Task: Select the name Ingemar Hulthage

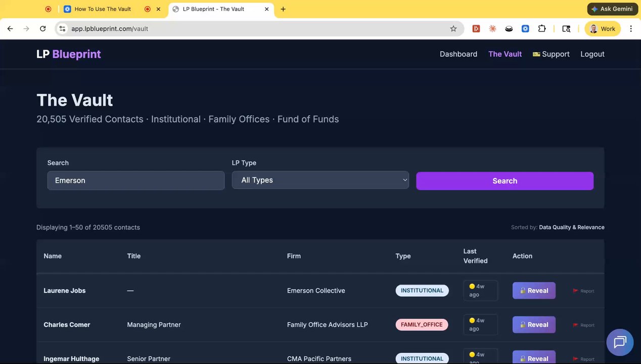Action: click(71, 359)
